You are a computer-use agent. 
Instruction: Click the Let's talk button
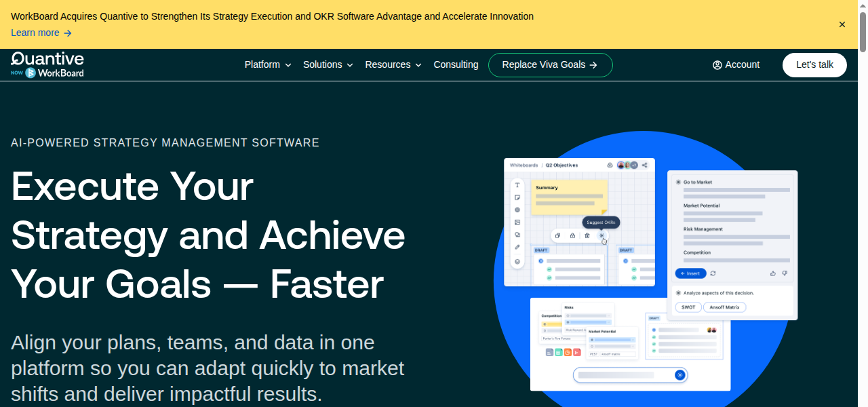point(814,64)
